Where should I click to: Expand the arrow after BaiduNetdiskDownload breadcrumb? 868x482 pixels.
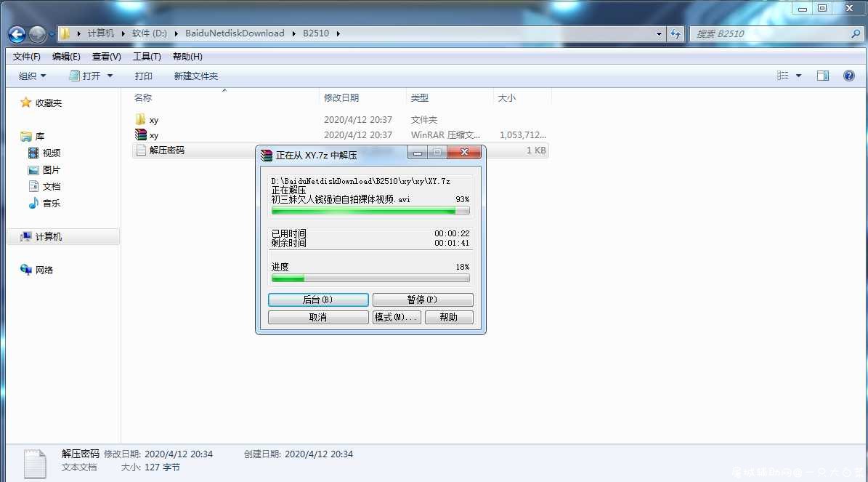[x=293, y=33]
